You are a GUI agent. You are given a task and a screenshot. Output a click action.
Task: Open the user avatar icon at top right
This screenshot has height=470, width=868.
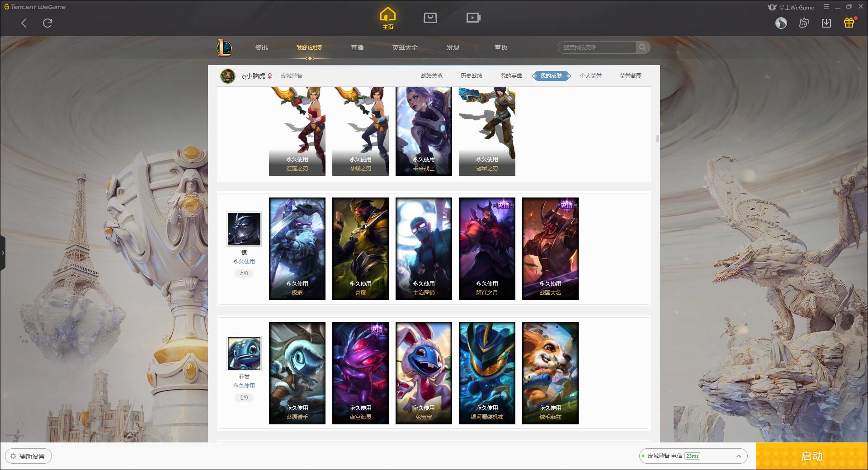[781, 23]
